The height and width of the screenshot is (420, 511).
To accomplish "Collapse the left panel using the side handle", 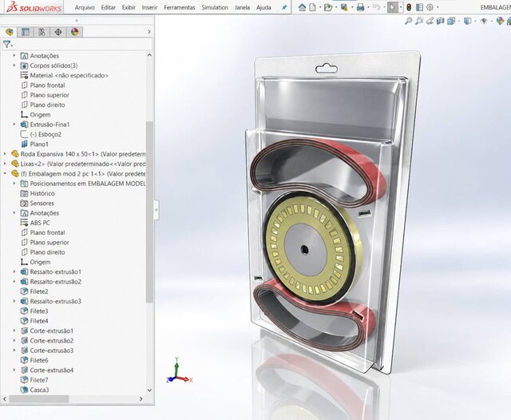I will click(156, 210).
